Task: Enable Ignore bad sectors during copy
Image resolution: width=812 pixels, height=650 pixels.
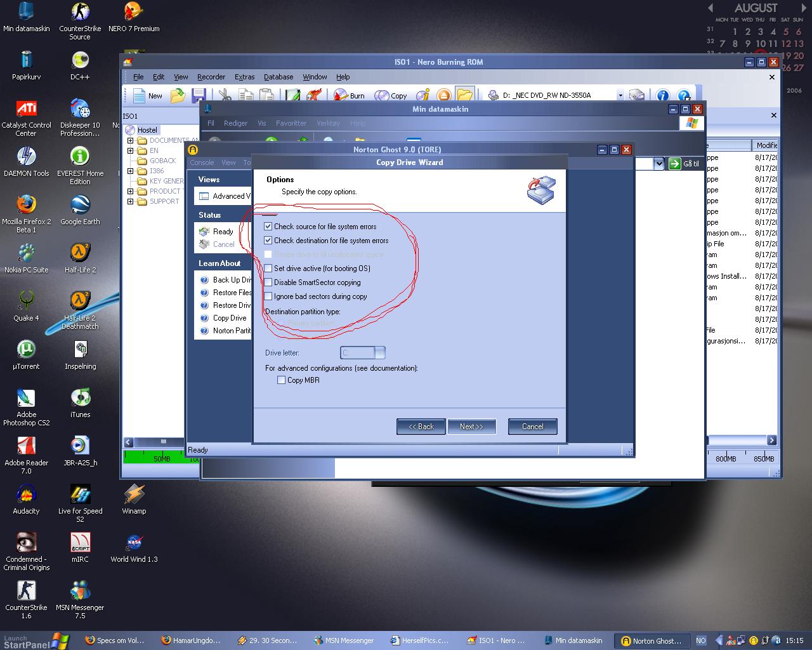Action: [x=268, y=296]
